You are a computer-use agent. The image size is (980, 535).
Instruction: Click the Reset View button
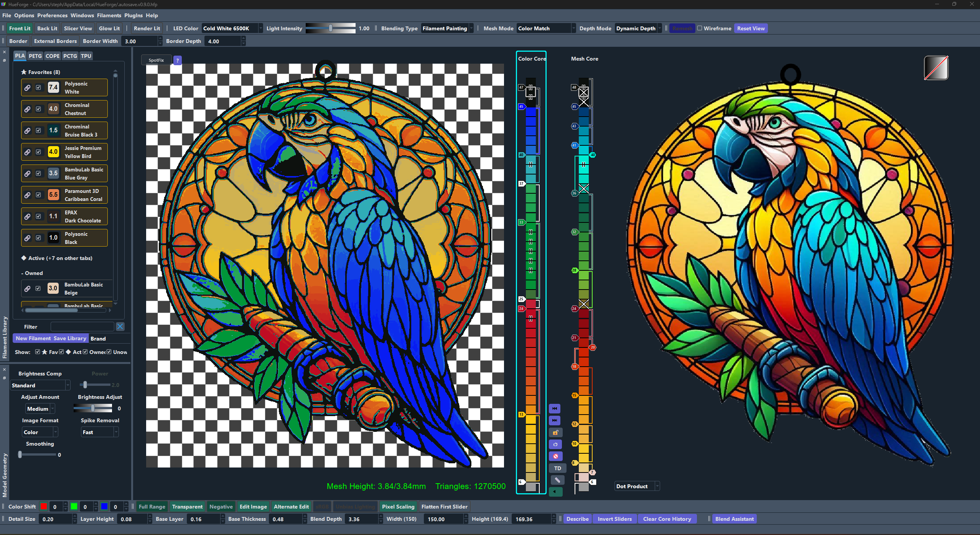pyautogui.click(x=750, y=28)
